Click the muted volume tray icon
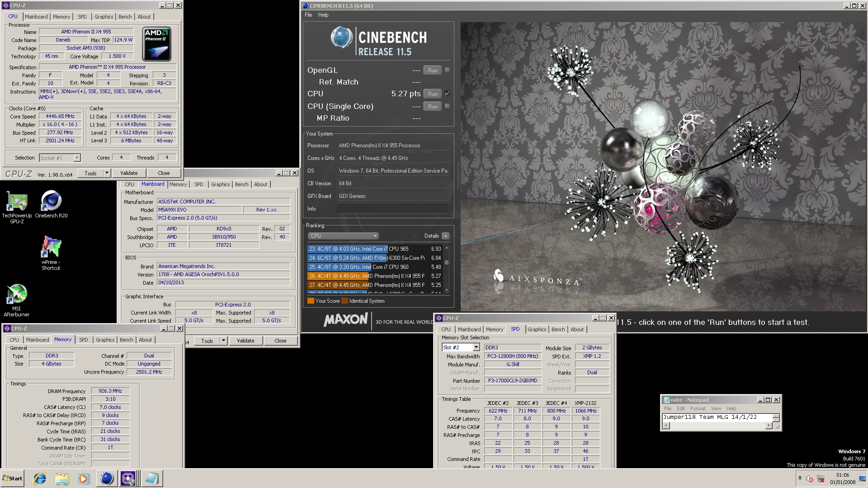868x488 pixels. (810, 479)
